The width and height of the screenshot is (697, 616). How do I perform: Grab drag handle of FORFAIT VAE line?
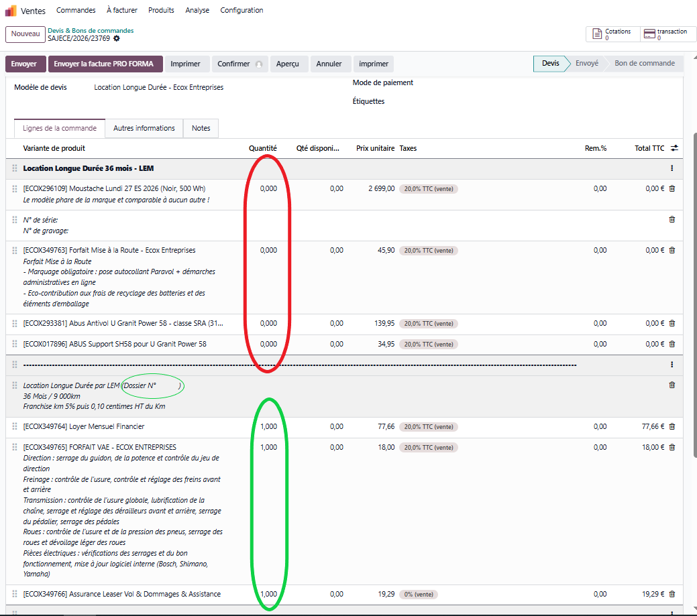15,447
